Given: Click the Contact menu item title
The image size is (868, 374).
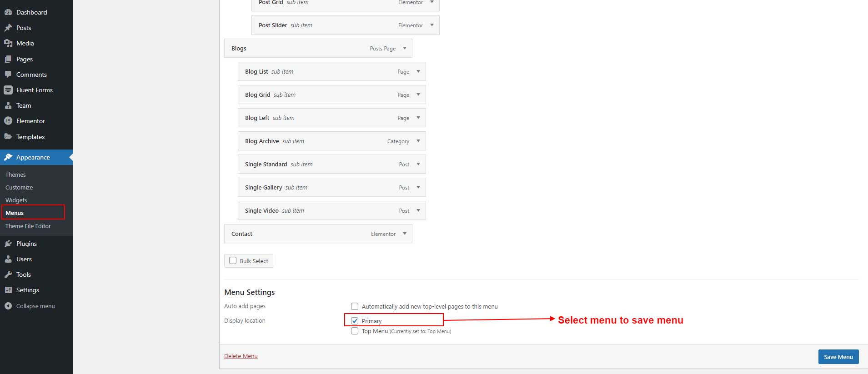Looking at the screenshot, I should 242,234.
